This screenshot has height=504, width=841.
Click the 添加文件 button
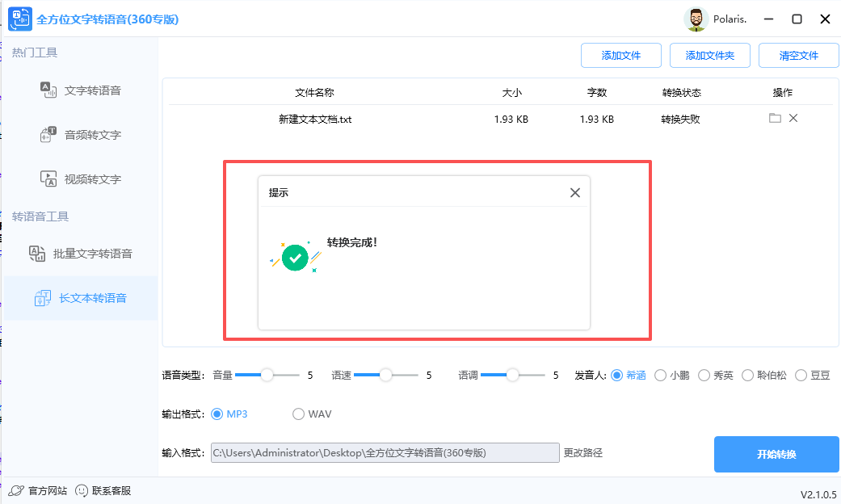pos(620,55)
